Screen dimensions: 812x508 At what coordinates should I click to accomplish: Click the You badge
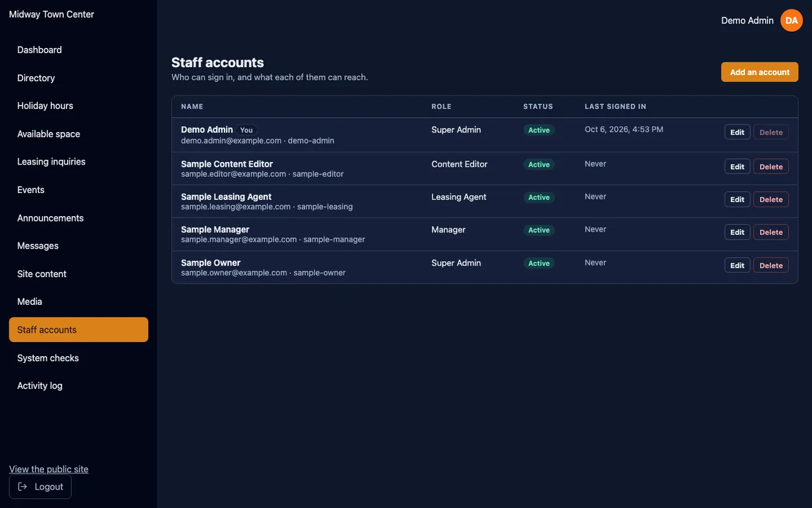point(246,130)
